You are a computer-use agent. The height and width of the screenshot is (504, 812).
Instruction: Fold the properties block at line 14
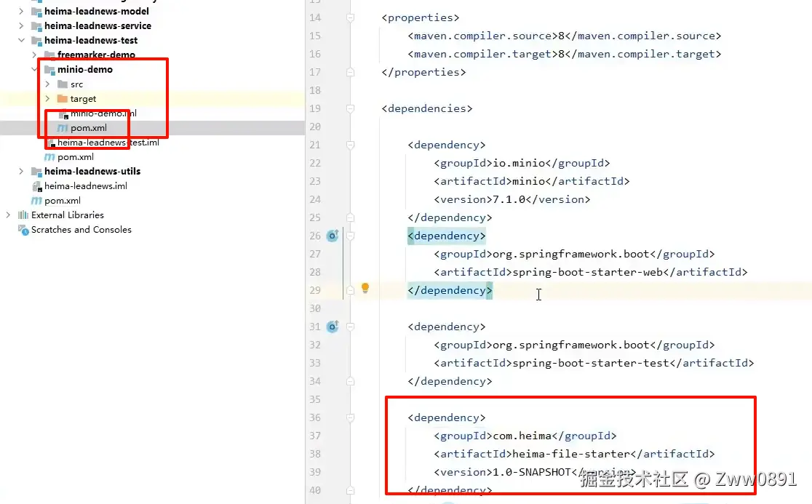(350, 17)
